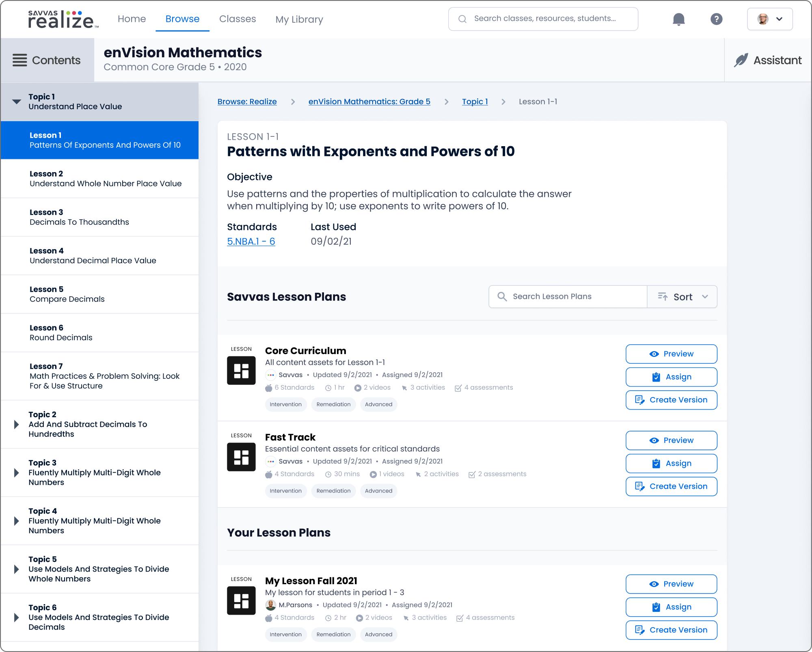Create Version of Core Curriculum
The width and height of the screenshot is (812, 652).
pyautogui.click(x=672, y=400)
